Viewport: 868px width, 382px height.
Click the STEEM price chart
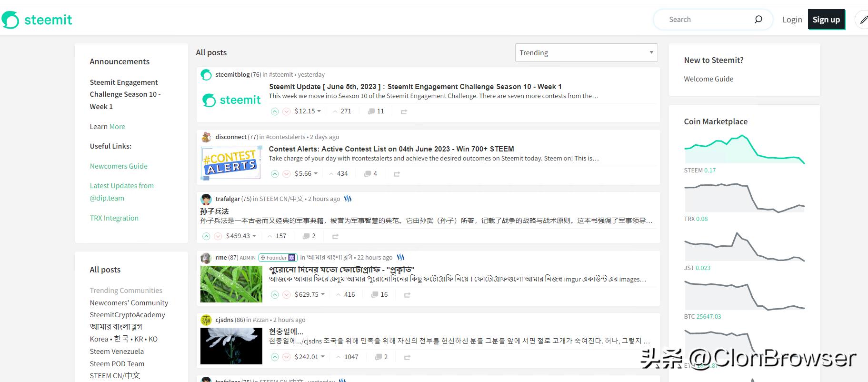click(744, 150)
